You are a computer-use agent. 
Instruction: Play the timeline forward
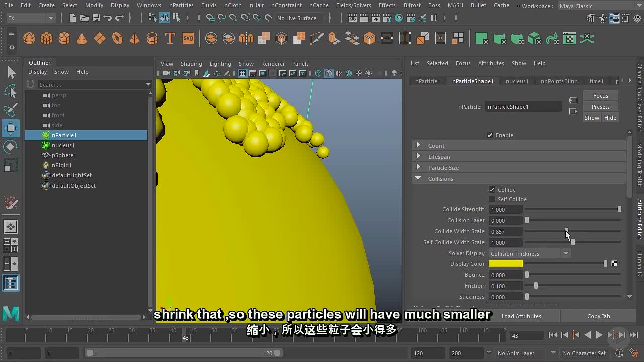(x=599, y=335)
